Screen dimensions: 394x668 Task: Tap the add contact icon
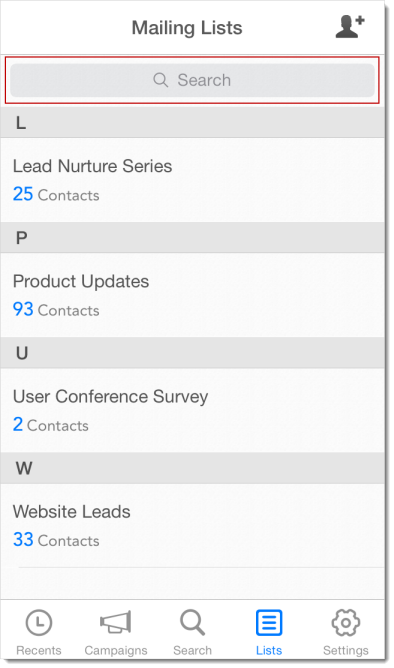click(x=350, y=27)
